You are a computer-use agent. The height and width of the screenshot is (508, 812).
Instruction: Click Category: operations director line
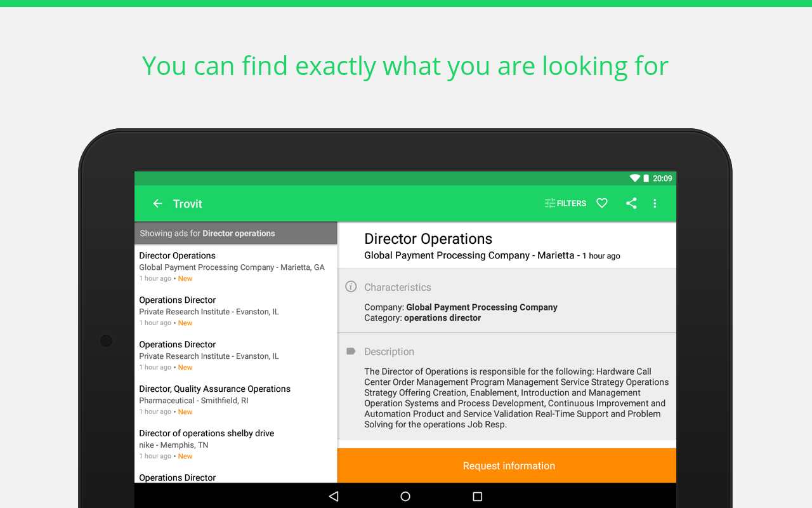point(422,318)
